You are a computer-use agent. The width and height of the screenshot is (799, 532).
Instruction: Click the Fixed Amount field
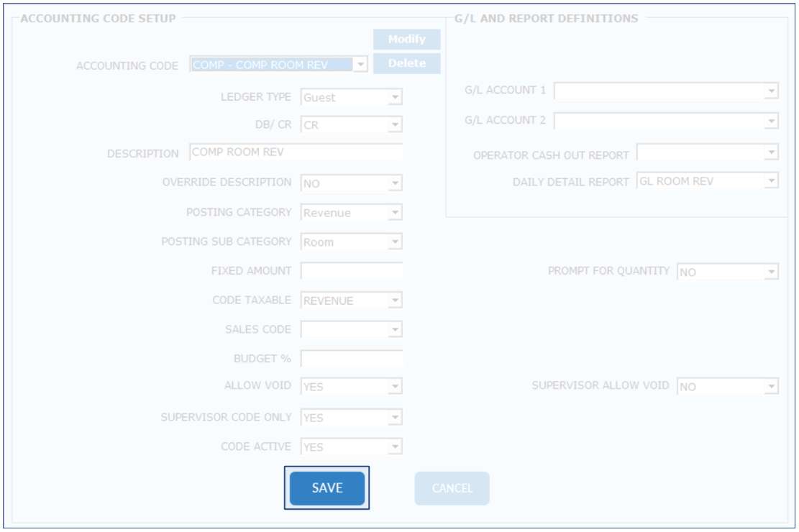[352, 271]
